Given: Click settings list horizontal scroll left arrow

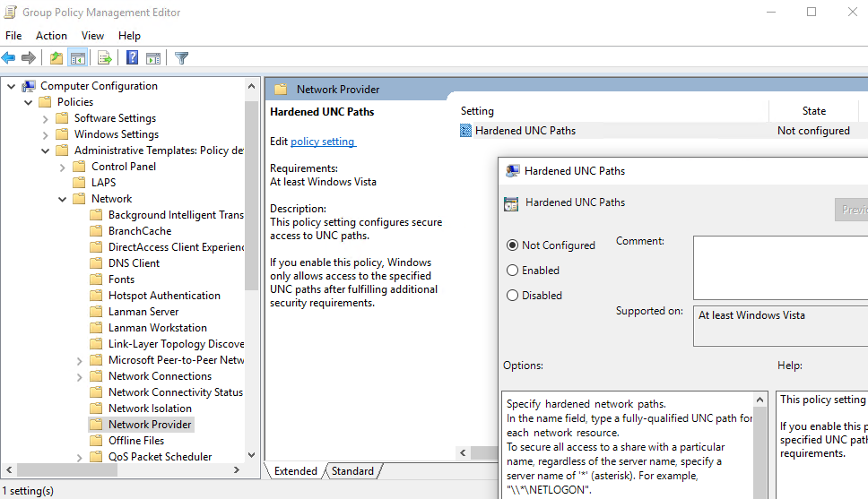Looking at the screenshot, I should pos(463,453).
